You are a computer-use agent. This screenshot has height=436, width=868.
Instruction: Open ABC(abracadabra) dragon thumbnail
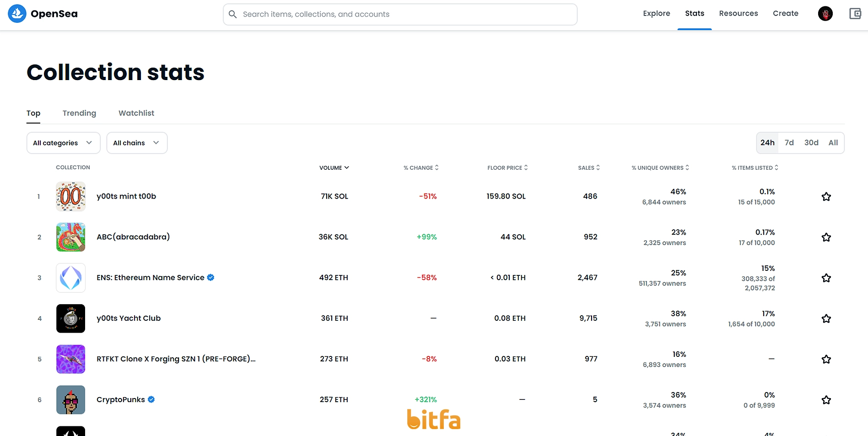click(70, 237)
